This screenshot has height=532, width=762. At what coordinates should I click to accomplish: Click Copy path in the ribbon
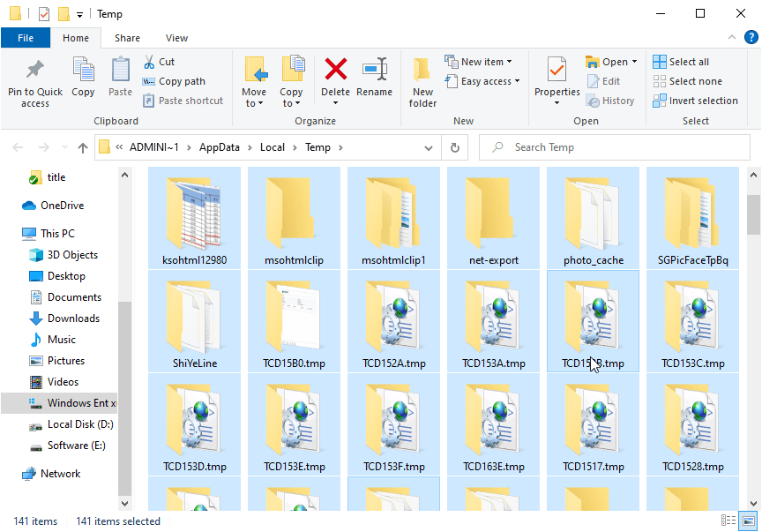tap(174, 81)
